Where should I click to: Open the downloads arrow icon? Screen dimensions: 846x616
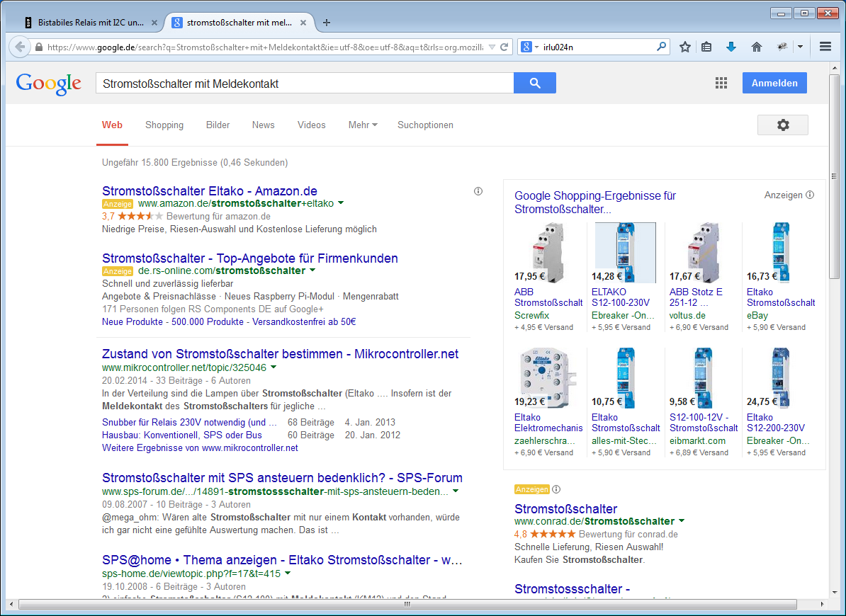click(x=731, y=47)
